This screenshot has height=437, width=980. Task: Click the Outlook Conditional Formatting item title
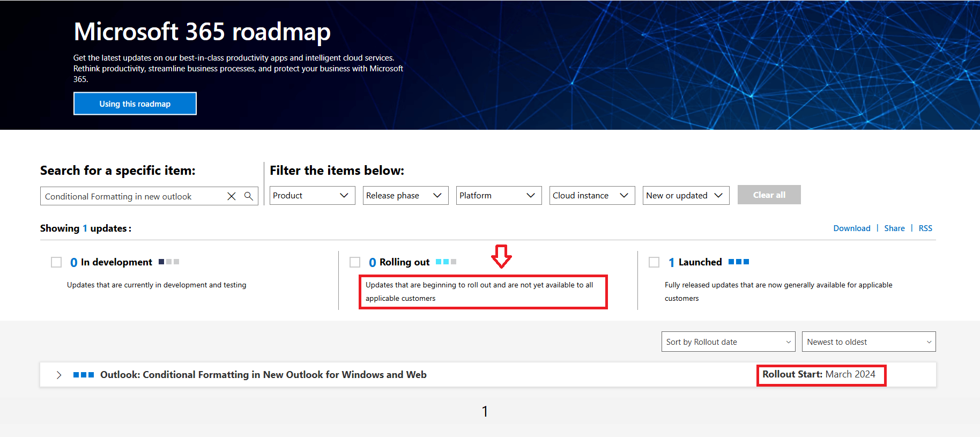(x=263, y=375)
